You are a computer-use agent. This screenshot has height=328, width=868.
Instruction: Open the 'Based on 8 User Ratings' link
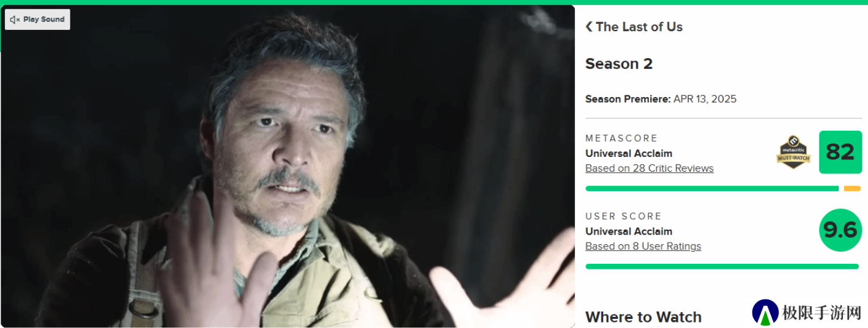[644, 246]
